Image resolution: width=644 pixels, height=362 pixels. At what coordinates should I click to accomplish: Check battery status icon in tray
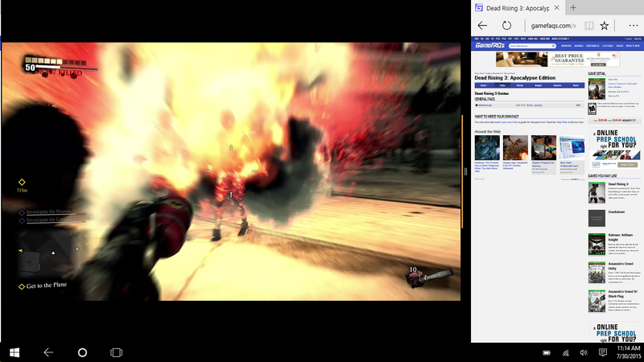point(547,352)
